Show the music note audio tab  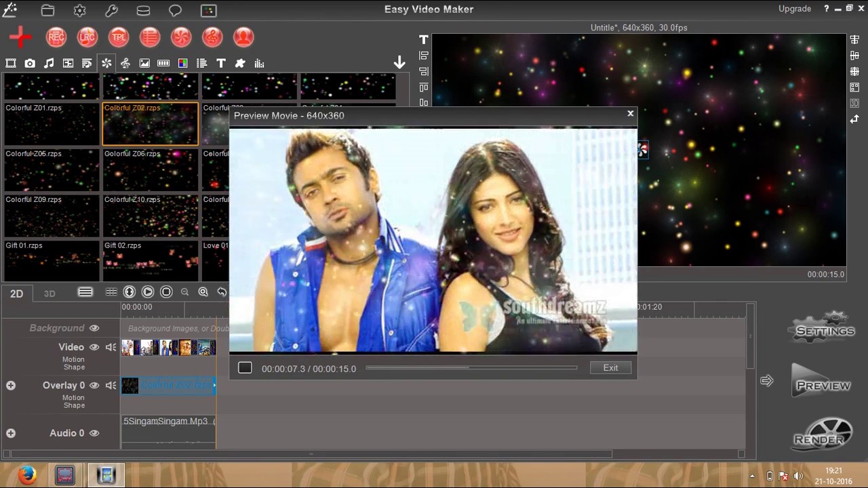pos(49,63)
